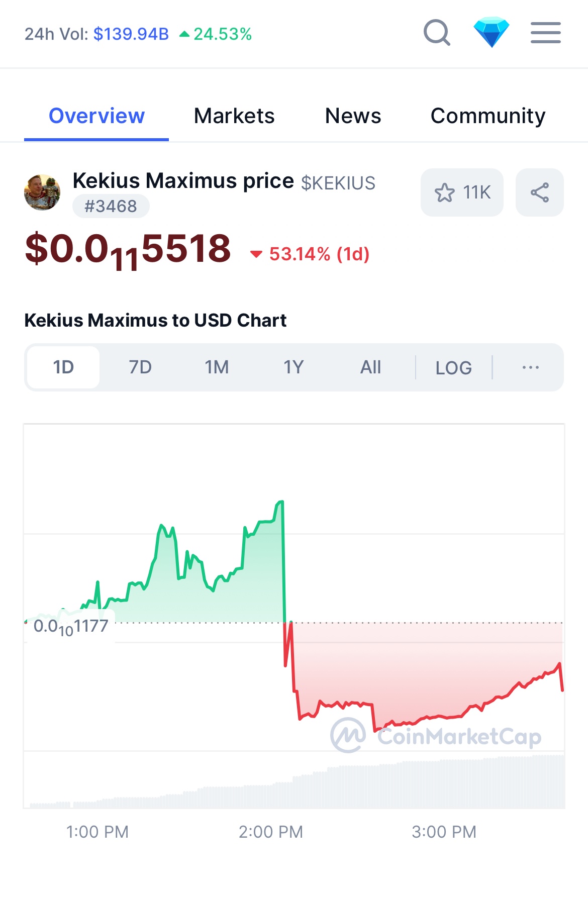Choose the 1Y chart range

(293, 367)
